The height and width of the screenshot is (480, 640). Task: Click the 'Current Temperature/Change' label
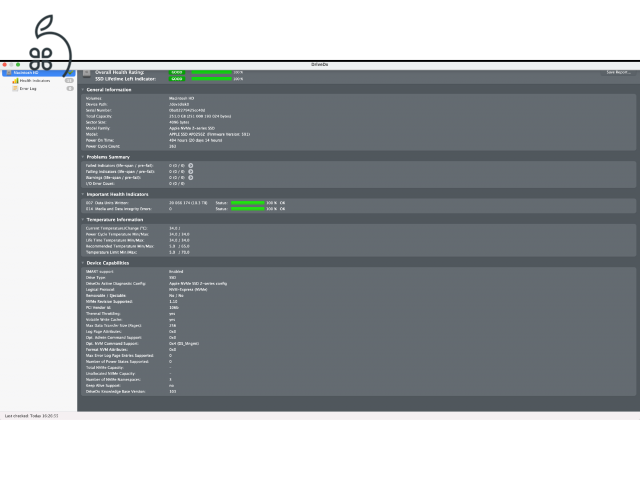tap(117, 229)
